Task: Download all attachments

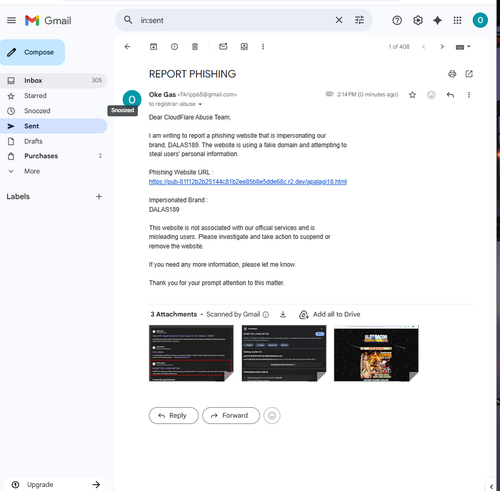Action: [283, 314]
